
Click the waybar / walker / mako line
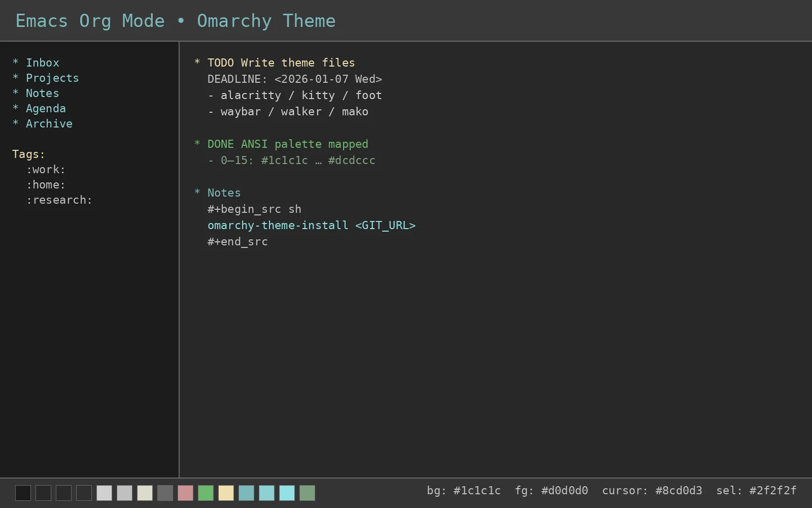[x=288, y=111]
